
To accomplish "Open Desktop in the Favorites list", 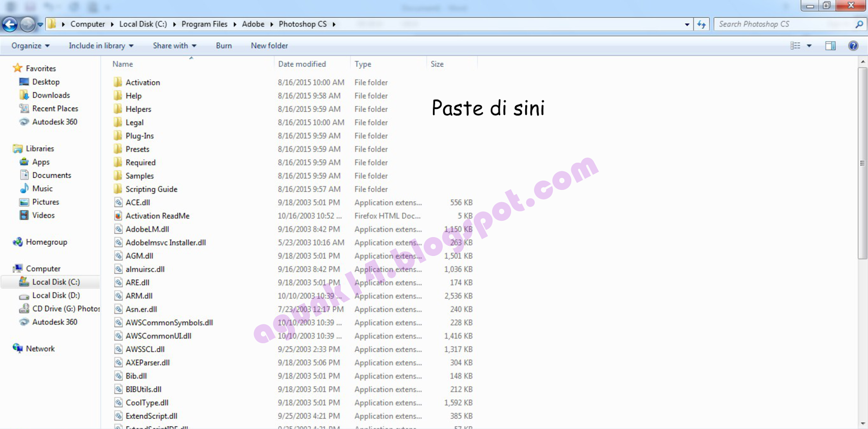I will click(x=46, y=82).
